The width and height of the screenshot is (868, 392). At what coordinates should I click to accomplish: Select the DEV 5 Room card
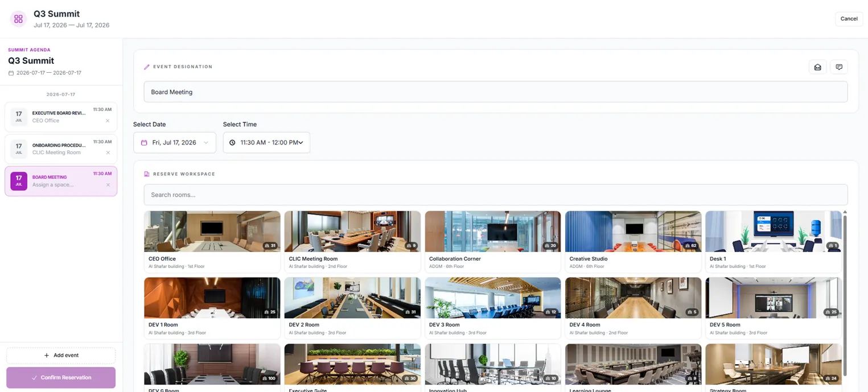pos(774,308)
